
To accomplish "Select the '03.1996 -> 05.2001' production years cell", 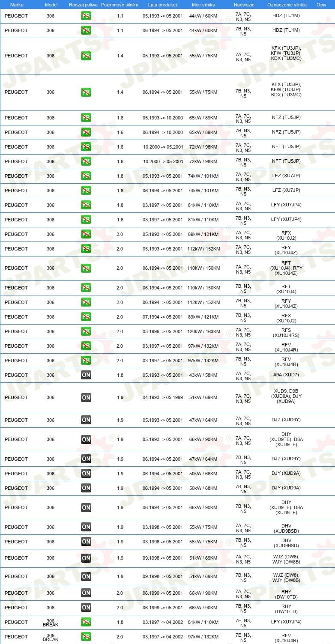I will 163,331.
